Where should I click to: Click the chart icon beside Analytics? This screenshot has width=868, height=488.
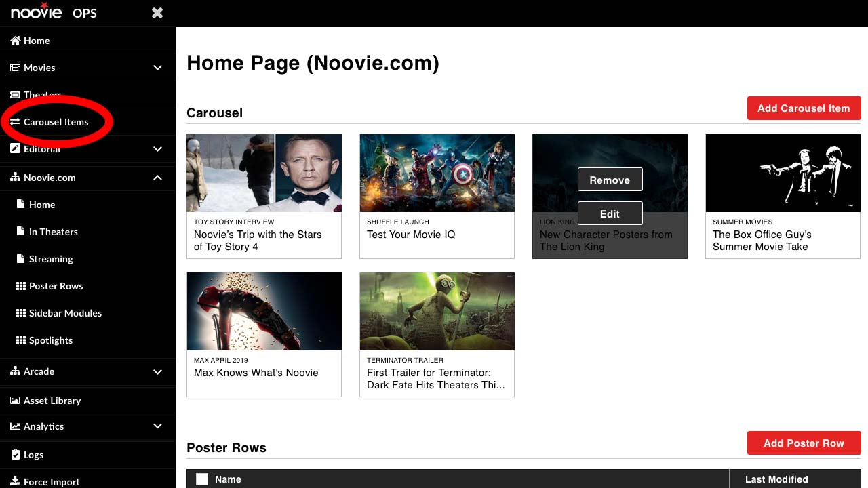15,426
